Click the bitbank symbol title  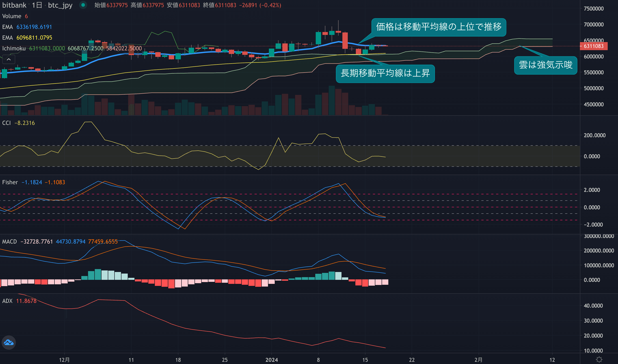[14, 5]
